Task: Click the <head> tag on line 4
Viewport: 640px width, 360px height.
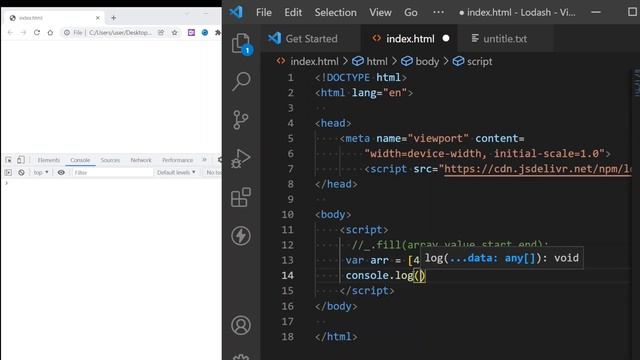Action: pos(333,123)
